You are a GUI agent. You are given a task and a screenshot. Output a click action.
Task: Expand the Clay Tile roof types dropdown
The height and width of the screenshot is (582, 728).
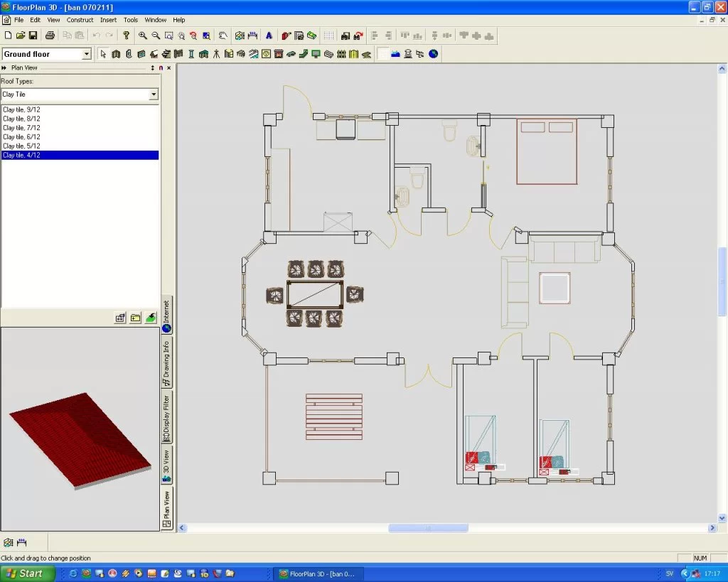(153, 95)
